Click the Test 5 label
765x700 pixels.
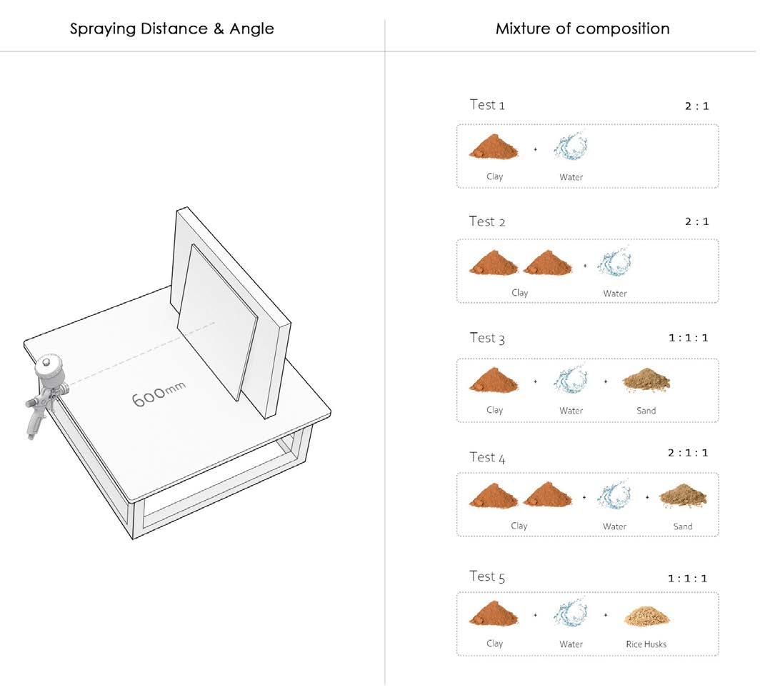point(487,576)
